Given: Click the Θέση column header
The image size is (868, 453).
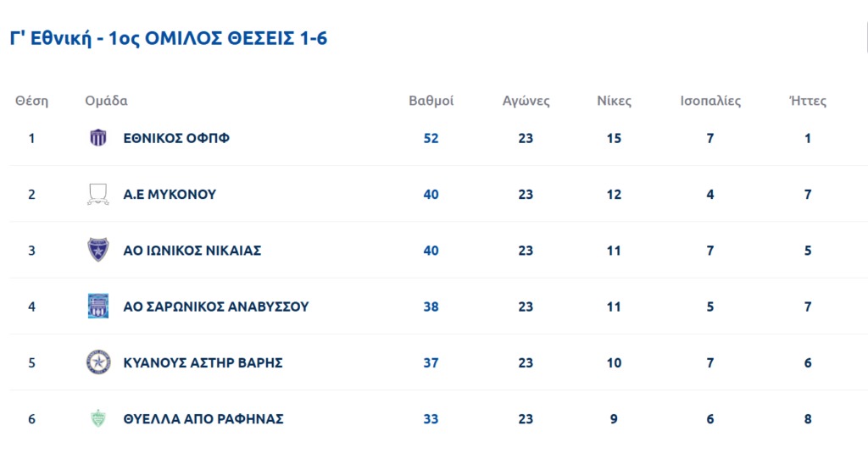Looking at the screenshot, I should pyautogui.click(x=32, y=101).
